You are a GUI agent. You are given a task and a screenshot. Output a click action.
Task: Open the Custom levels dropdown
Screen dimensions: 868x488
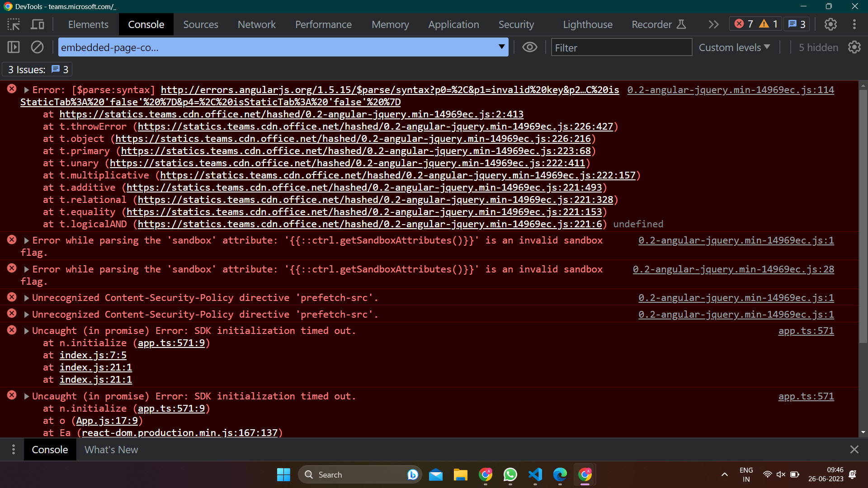tap(734, 47)
